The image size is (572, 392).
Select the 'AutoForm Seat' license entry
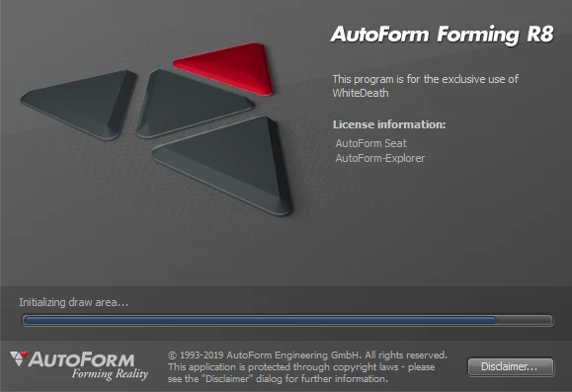pyautogui.click(x=370, y=143)
